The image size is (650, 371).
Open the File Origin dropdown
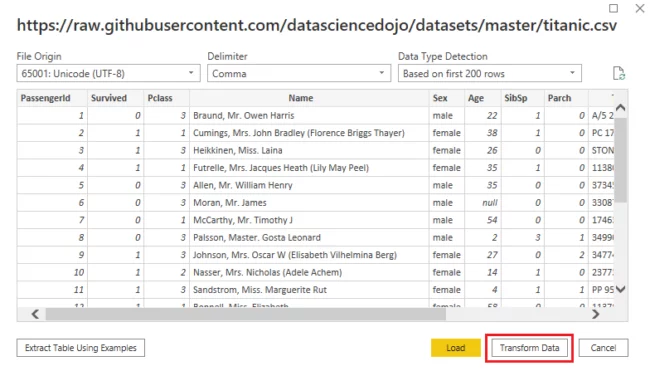108,73
